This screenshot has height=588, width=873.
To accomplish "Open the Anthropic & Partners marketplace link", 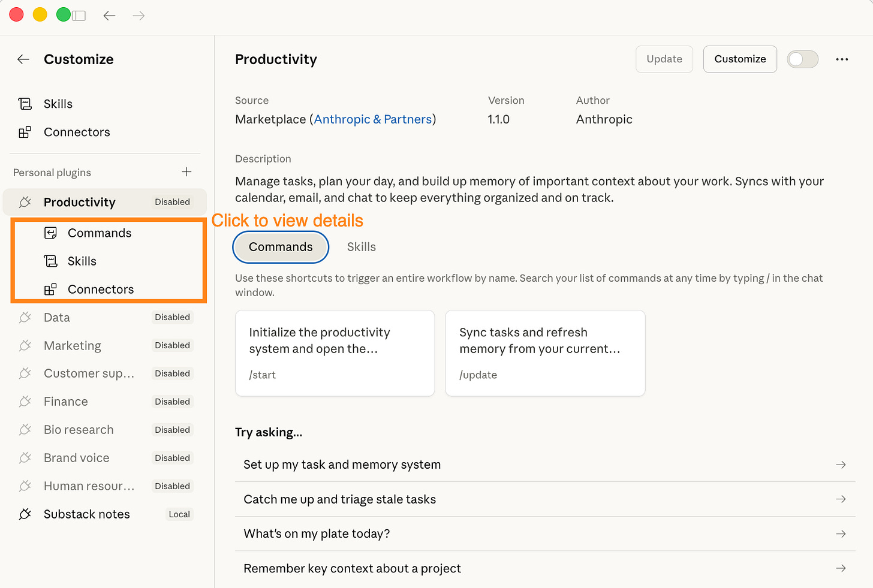I will pyautogui.click(x=373, y=119).
